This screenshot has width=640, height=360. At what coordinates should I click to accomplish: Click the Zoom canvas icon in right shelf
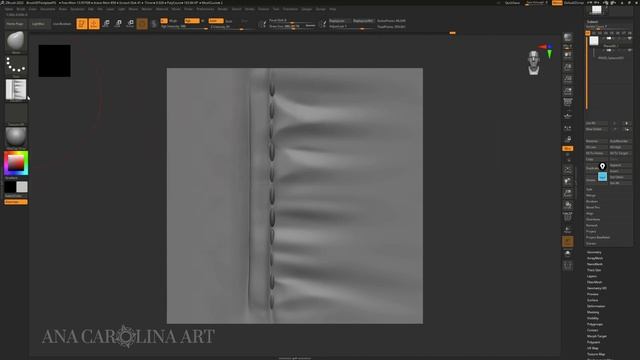[x=568, y=67]
